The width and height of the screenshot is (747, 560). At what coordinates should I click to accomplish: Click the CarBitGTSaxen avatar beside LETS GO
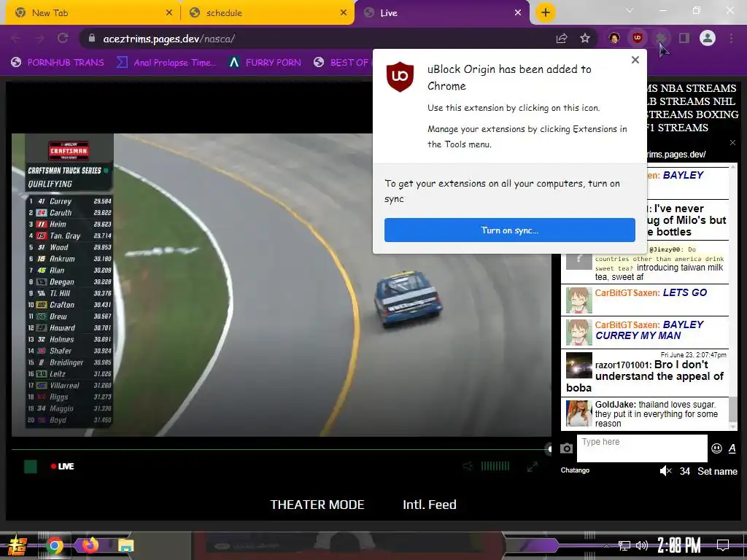(x=578, y=300)
